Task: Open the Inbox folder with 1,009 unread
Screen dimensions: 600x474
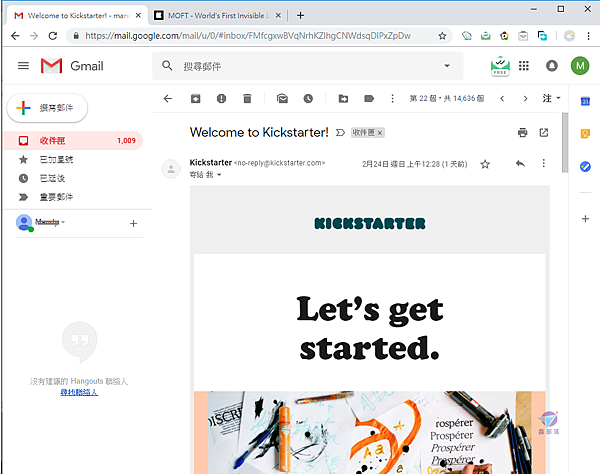Action: (73, 140)
